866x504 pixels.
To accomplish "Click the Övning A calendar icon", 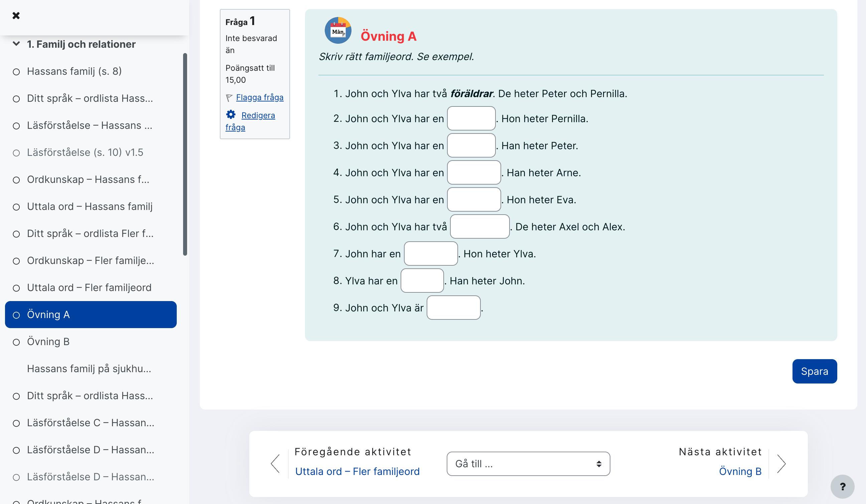I will (338, 31).
